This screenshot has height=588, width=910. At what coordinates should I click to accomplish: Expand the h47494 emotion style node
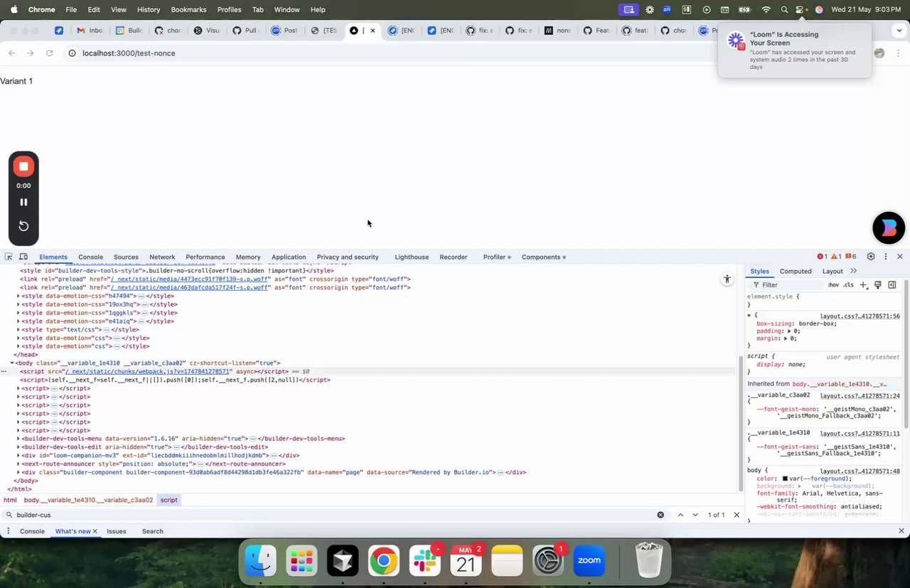tap(18, 296)
